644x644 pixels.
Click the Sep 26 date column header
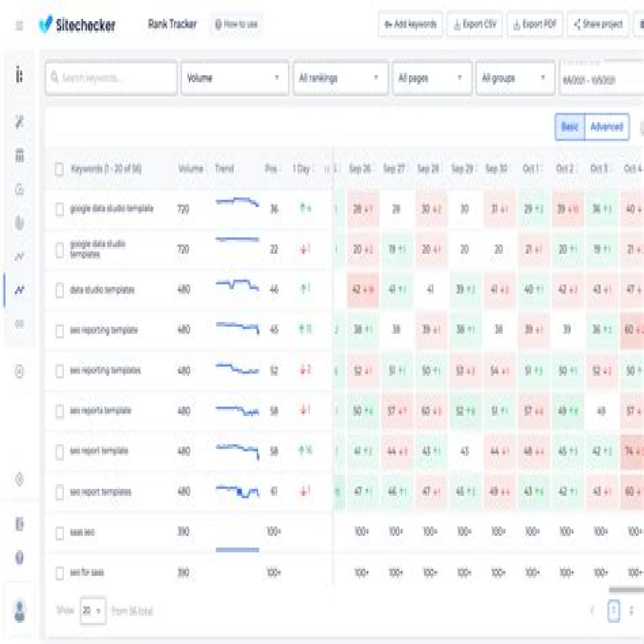pyautogui.click(x=360, y=169)
